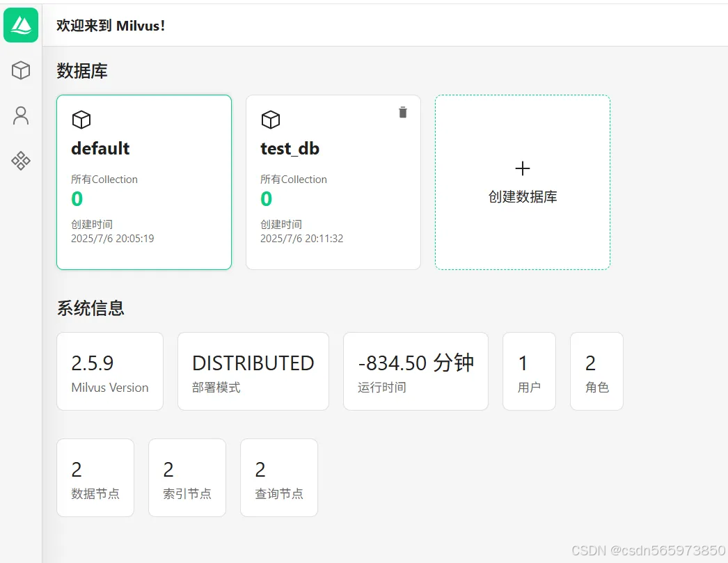The height and width of the screenshot is (563, 728).
Task: Click the plus icon to create a database
Action: pos(522,168)
